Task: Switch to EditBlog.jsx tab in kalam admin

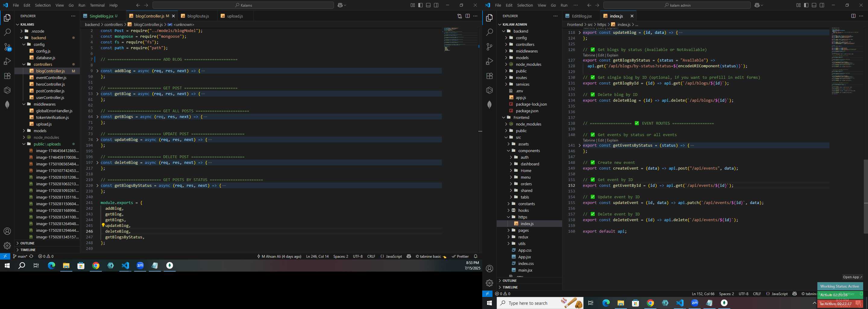Action: 582,16
